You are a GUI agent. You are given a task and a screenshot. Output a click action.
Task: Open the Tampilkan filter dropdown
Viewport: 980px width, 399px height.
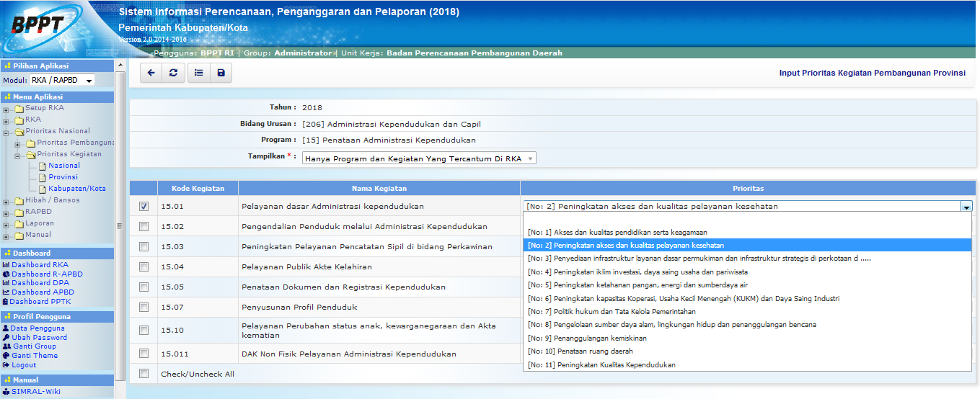pos(419,158)
